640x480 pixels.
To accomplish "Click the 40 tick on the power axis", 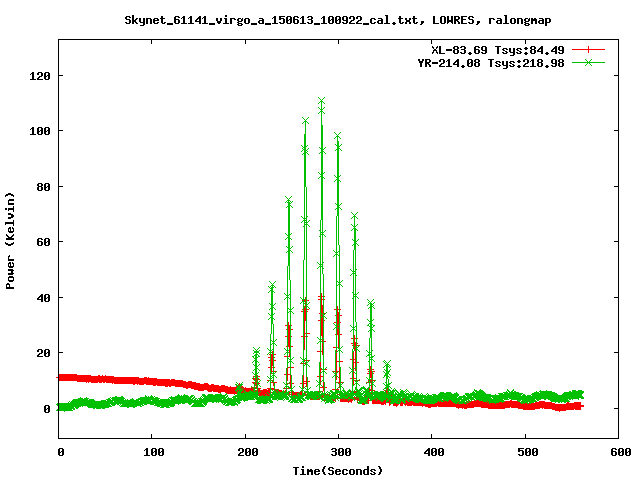I will pos(41,297).
